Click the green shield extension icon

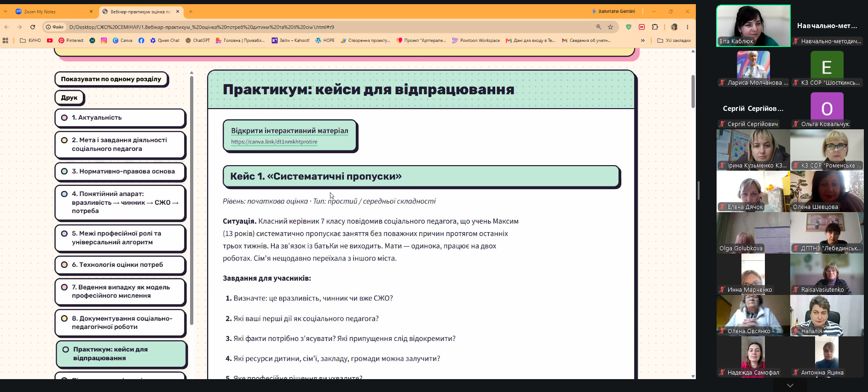629,27
